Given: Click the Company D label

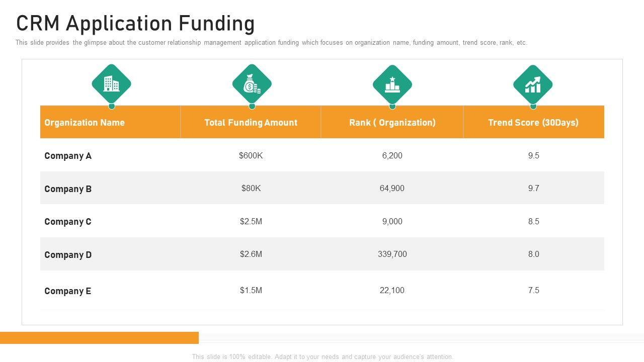Looking at the screenshot, I should pyautogui.click(x=68, y=255).
